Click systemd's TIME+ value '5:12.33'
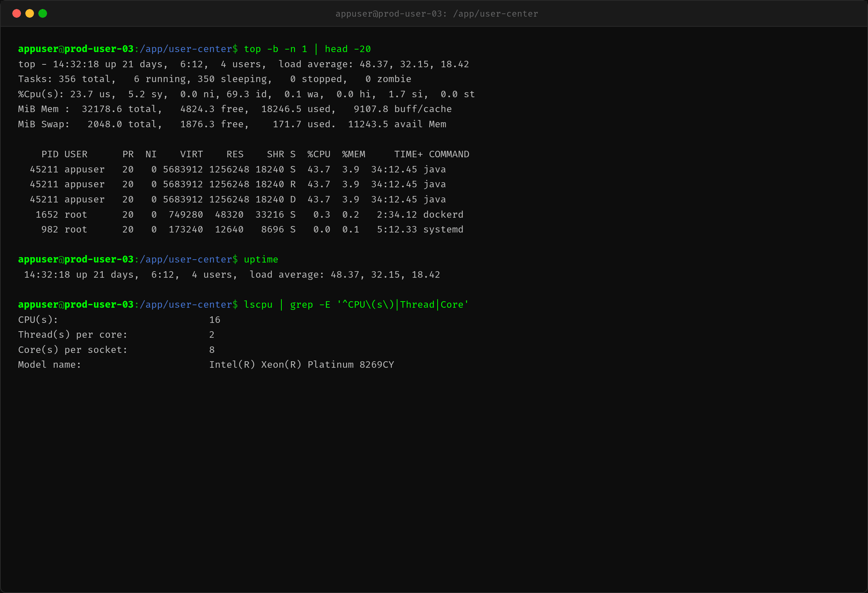The height and width of the screenshot is (593, 868). [397, 230]
